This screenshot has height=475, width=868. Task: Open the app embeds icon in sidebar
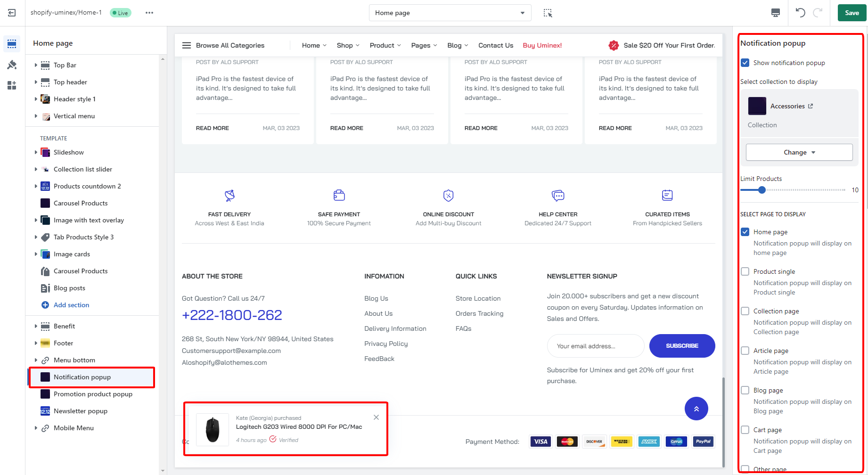[12, 85]
